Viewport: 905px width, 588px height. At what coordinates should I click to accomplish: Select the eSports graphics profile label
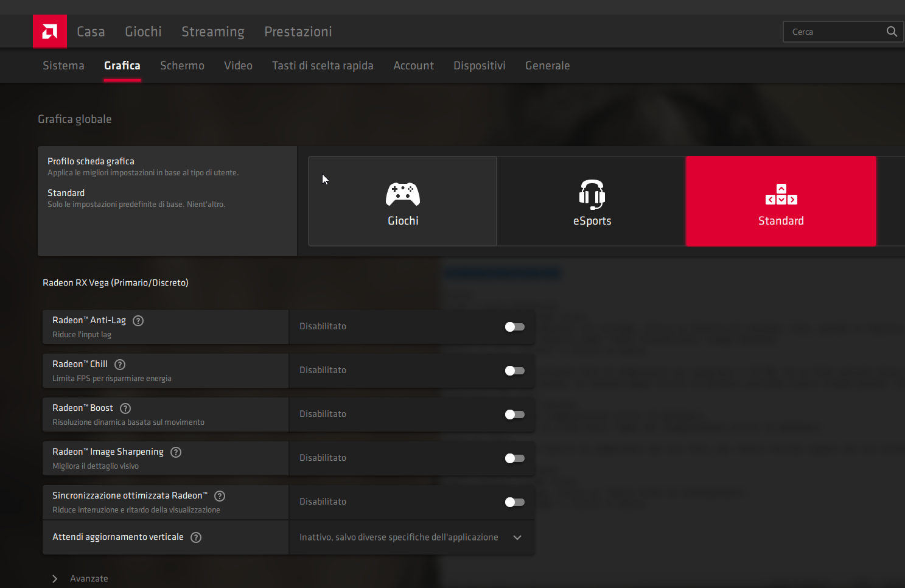coord(592,221)
